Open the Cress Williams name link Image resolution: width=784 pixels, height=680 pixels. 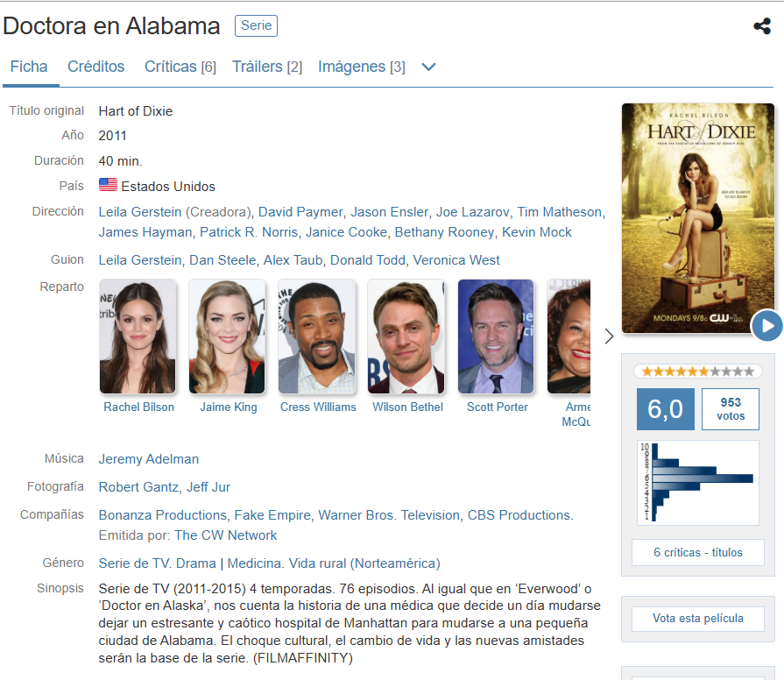point(318,407)
